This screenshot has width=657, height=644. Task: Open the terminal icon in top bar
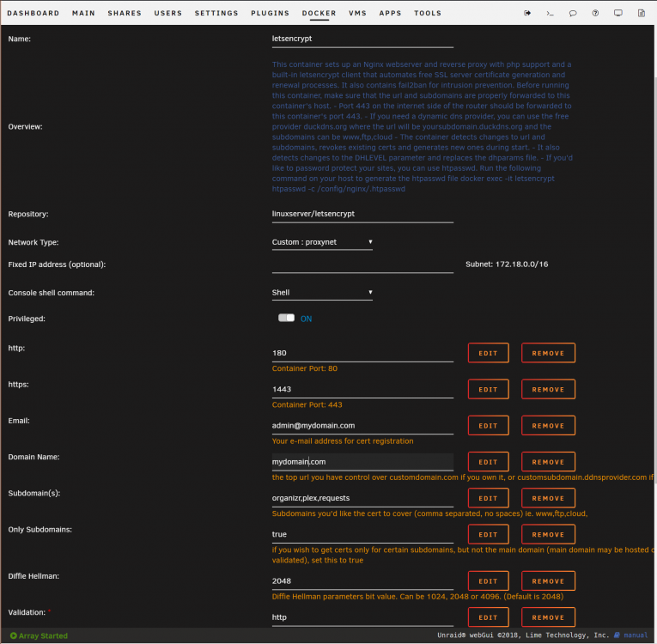tap(550, 13)
